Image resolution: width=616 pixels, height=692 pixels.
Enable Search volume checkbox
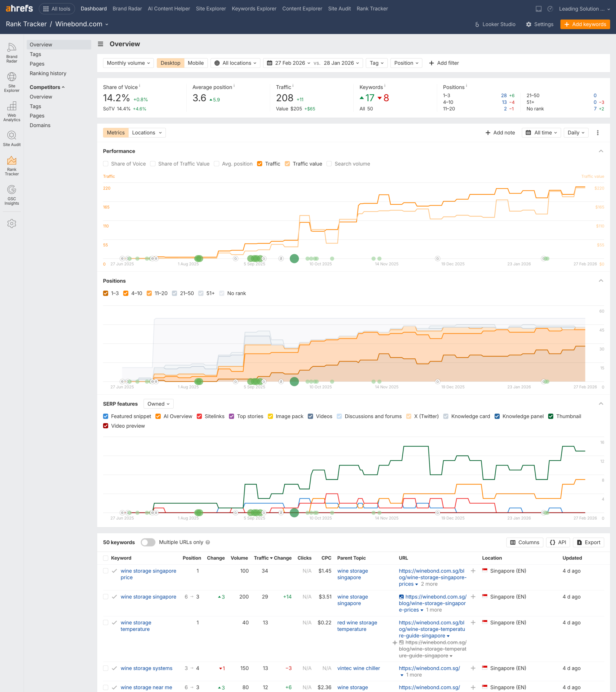pyautogui.click(x=329, y=164)
